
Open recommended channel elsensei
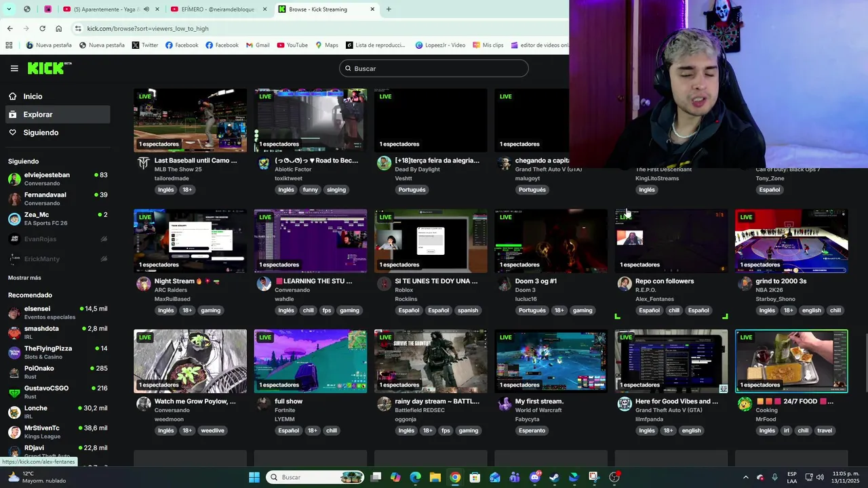(x=58, y=312)
